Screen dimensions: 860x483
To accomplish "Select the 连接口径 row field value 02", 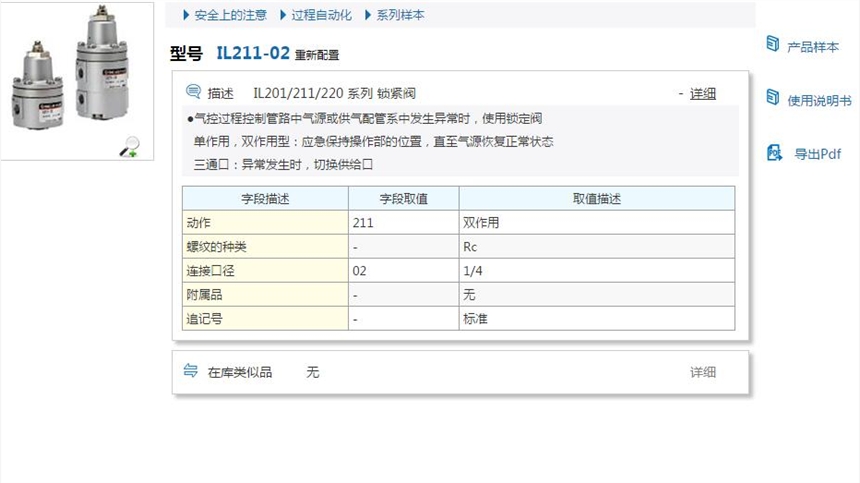I will 360,271.
